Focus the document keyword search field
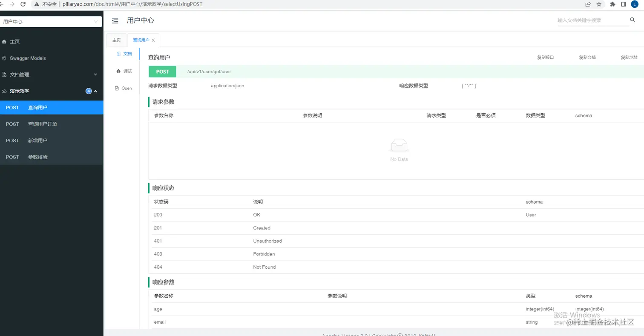The width and height of the screenshot is (644, 336). click(x=593, y=20)
